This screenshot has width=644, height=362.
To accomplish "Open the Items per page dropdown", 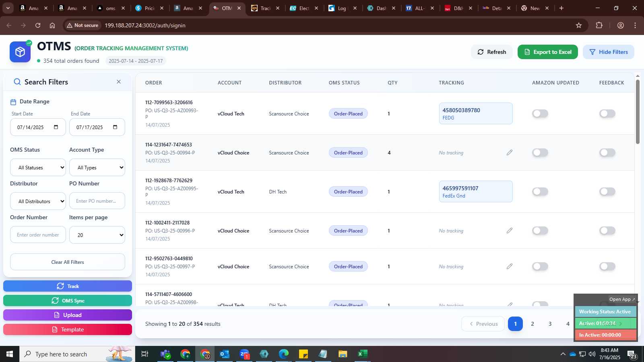I will pos(97,235).
